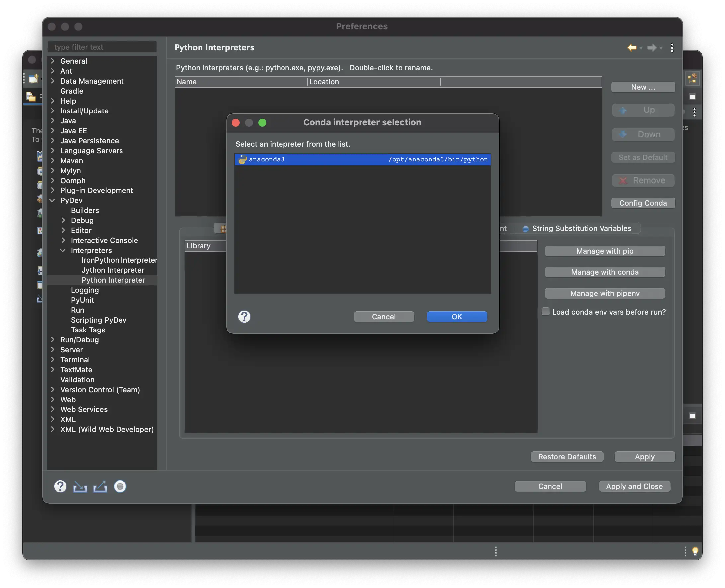Click the Preferences help question mark icon
The width and height of the screenshot is (725, 588).
(60, 486)
